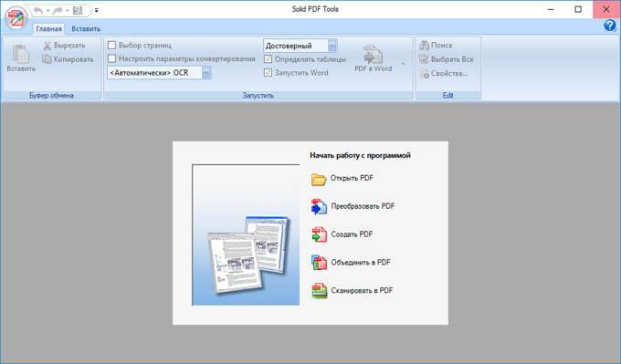The image size is (621, 364).
Task: Click the Создать PDF link text
Action: point(352,234)
